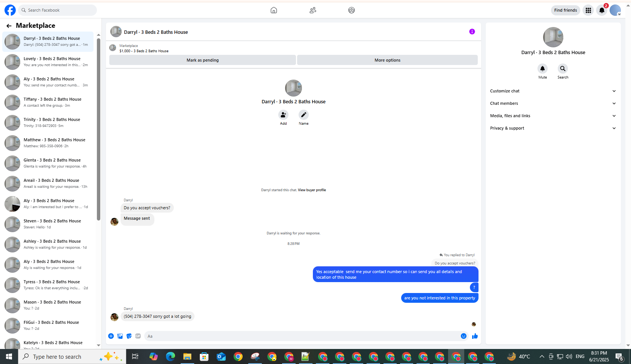Open Darryl conversation in chat list
This screenshot has height=364, width=631.
pos(48,41)
